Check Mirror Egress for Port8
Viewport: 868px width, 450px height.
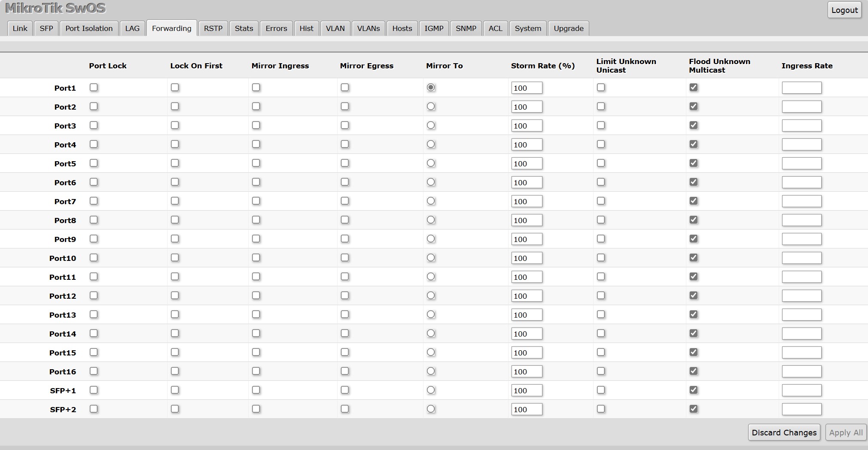[x=344, y=220]
